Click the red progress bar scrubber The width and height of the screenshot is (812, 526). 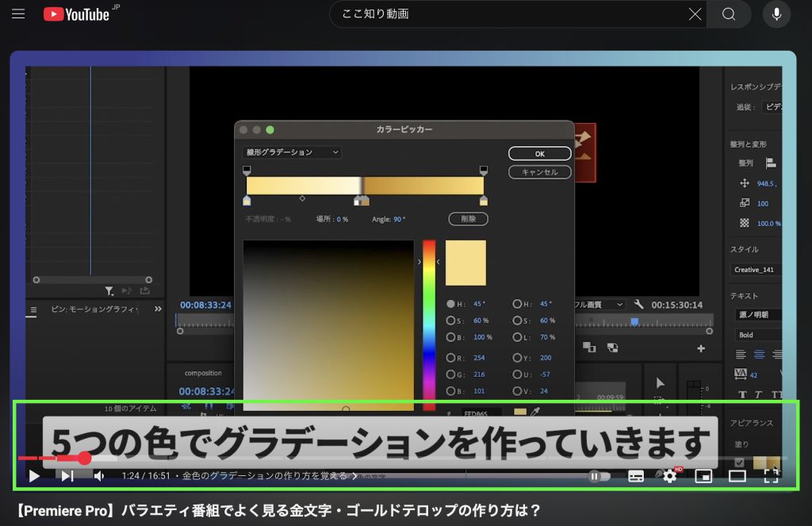[84, 458]
